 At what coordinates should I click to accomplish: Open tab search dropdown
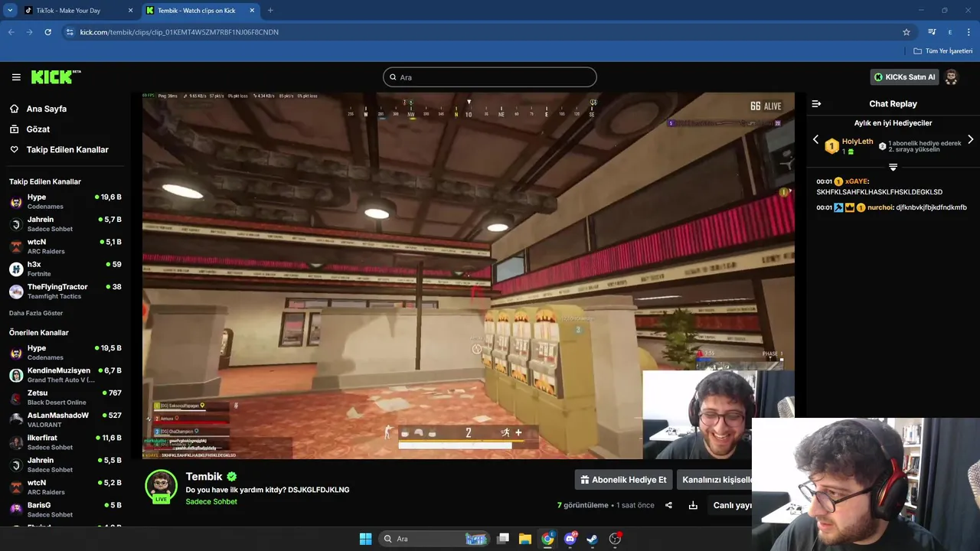(10, 11)
